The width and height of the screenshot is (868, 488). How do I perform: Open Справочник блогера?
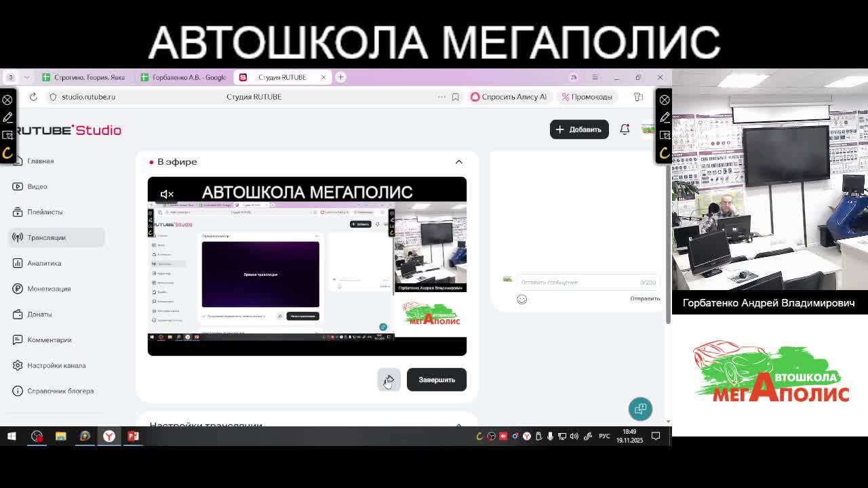click(x=60, y=391)
